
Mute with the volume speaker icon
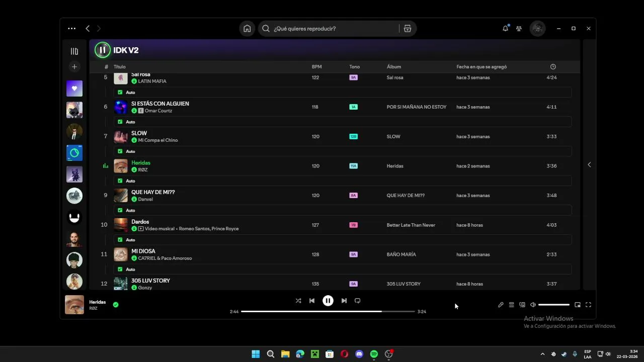533,305
